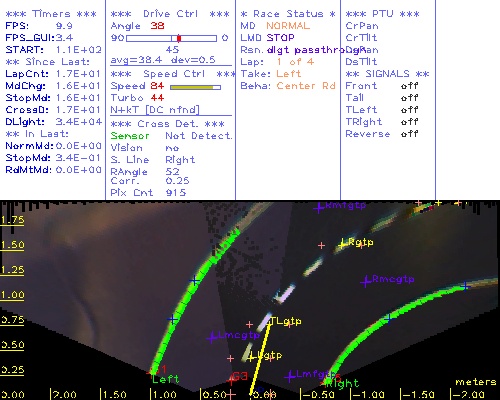Click the NORMAL mode status text

288,26
